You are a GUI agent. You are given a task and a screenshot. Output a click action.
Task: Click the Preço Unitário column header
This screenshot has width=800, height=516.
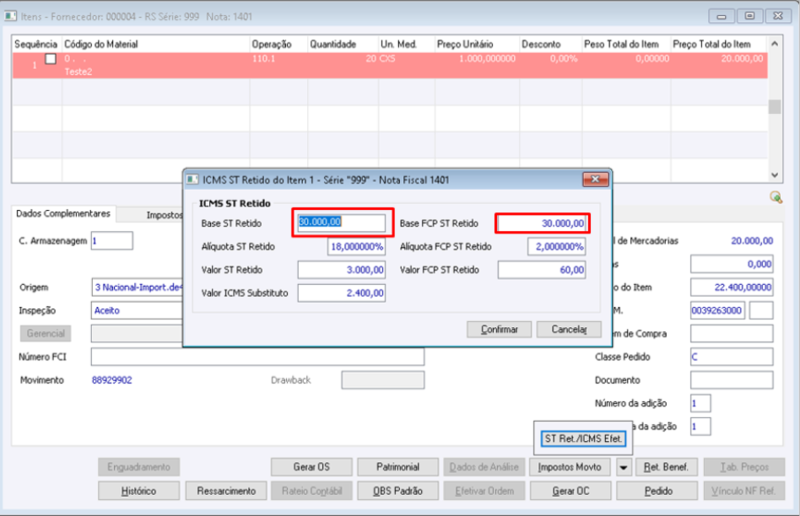click(477, 44)
